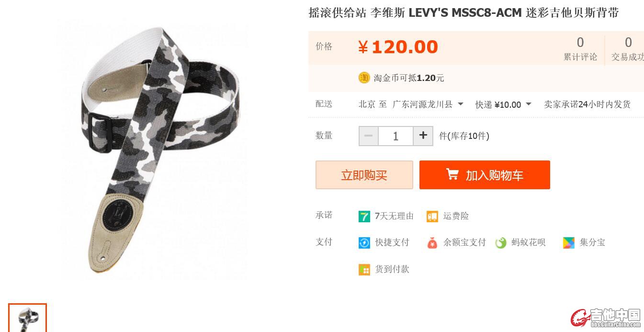The image size is (644, 332).
Task: Click the blue quick payment icon
Action: point(364,243)
